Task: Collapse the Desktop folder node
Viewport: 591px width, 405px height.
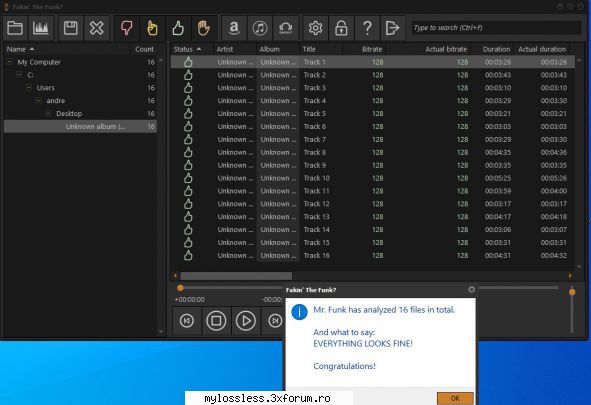Action: 48,113
